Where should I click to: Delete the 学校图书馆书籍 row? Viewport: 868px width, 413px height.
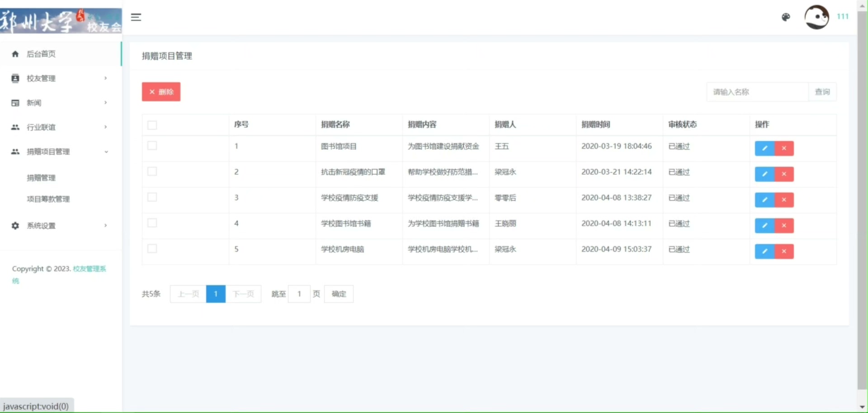point(784,225)
